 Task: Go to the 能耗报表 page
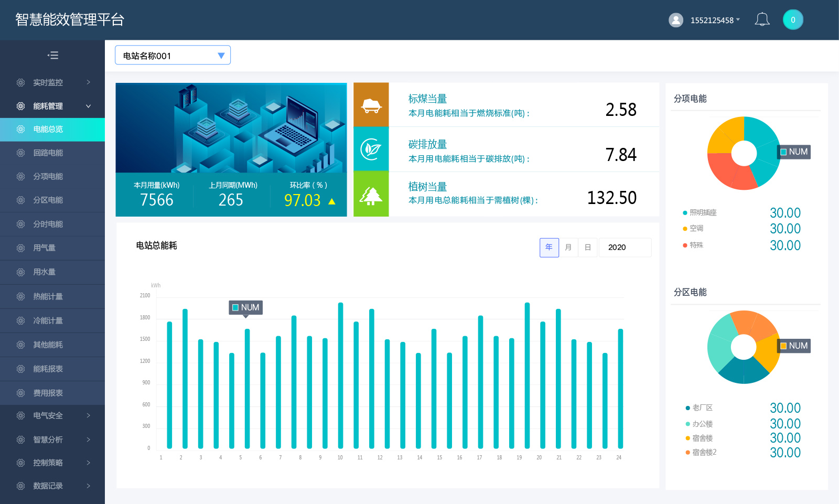click(48, 369)
